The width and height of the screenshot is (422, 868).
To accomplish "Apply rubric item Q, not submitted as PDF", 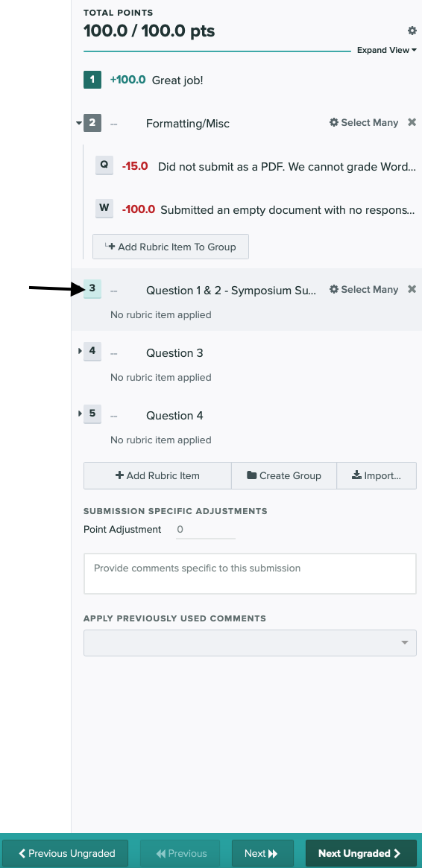I will (104, 165).
